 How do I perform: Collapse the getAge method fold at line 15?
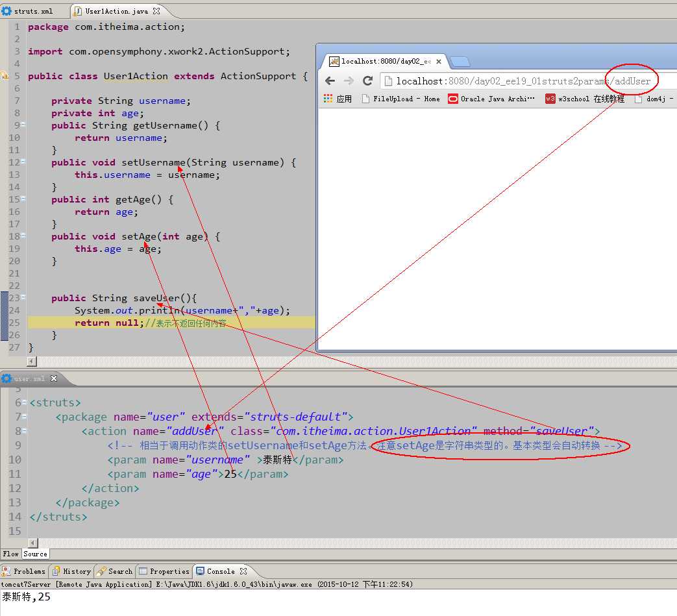point(23,199)
